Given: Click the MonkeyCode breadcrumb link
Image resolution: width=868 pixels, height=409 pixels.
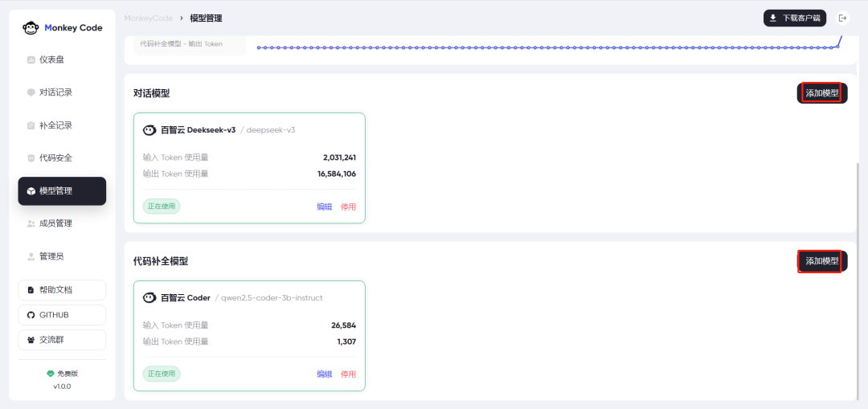Looking at the screenshot, I should point(149,18).
